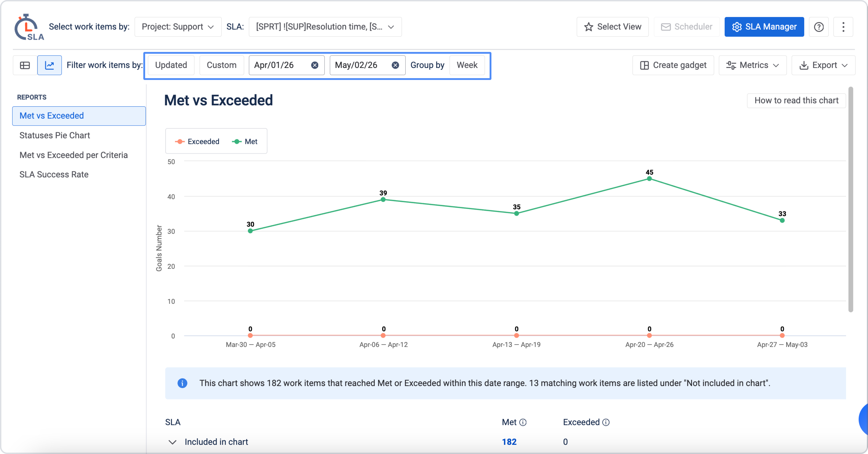The height and width of the screenshot is (454, 868).
Task: Click the Apr-20 to Apr-26 Met data point
Action: click(x=649, y=179)
